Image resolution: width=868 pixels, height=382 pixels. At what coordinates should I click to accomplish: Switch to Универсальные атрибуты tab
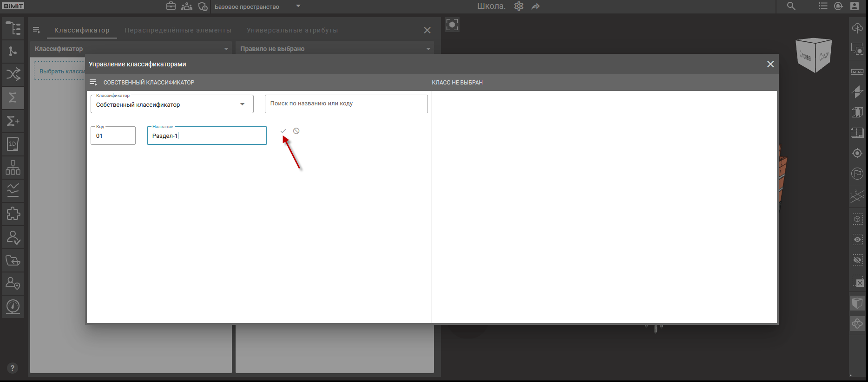(292, 30)
